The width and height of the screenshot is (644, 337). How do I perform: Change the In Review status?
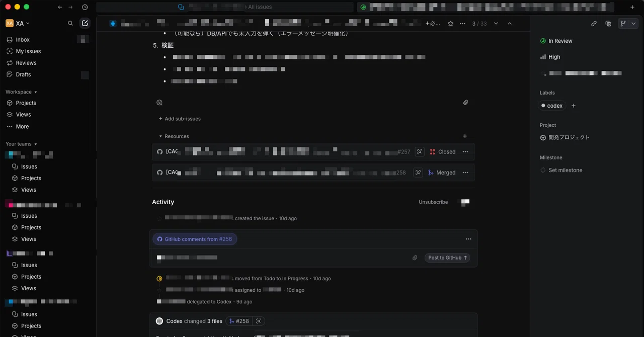(x=556, y=41)
